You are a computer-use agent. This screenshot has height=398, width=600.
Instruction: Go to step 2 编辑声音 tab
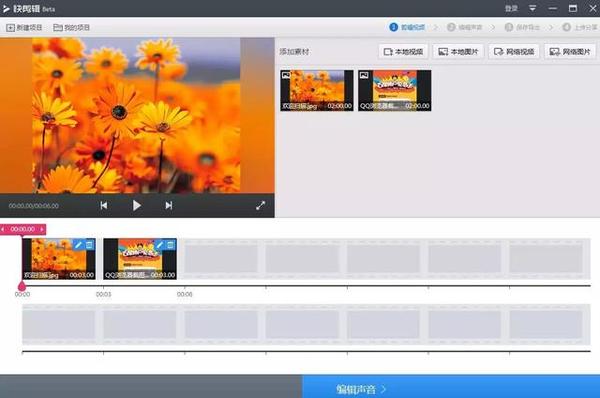(465, 27)
